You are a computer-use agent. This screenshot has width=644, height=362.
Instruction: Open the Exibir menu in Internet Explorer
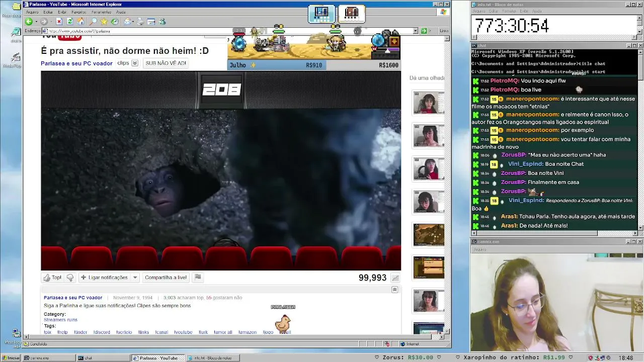[62, 12]
